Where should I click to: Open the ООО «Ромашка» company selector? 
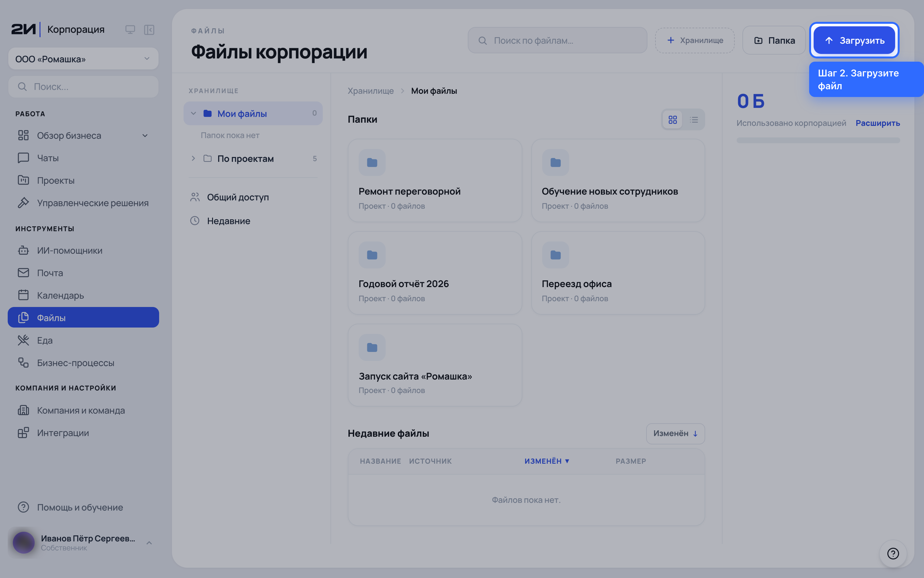coord(83,59)
